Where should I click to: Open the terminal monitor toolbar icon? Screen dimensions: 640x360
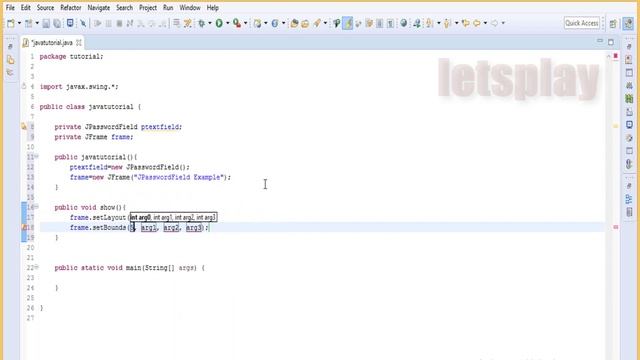(x=70, y=23)
